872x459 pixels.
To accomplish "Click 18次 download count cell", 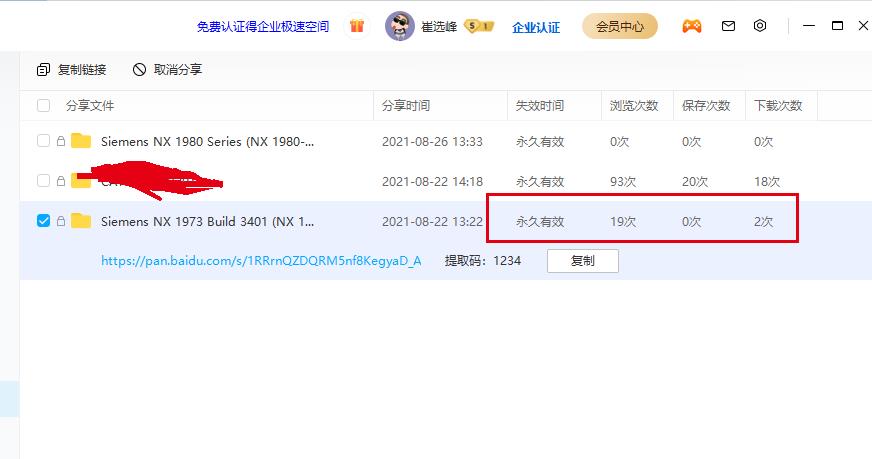I will click(767, 182).
